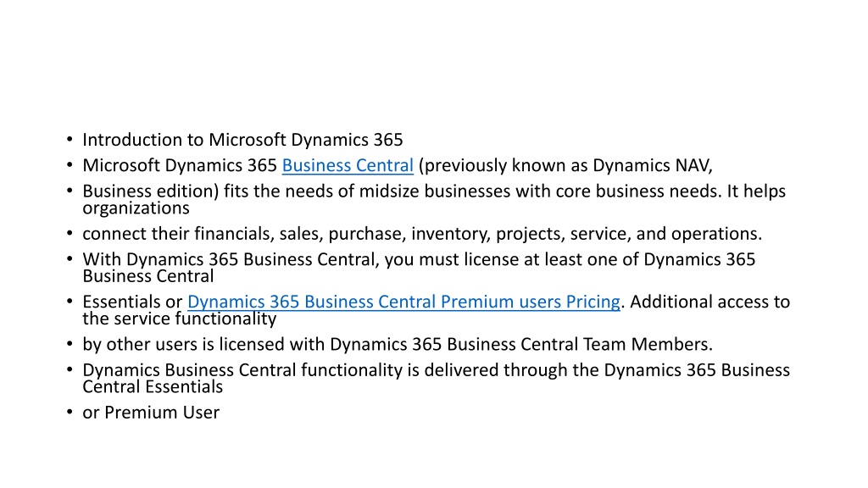Viewport: 868px width, 488px height.
Task: Click the line 'by other users is licensed'
Action: 398,344
